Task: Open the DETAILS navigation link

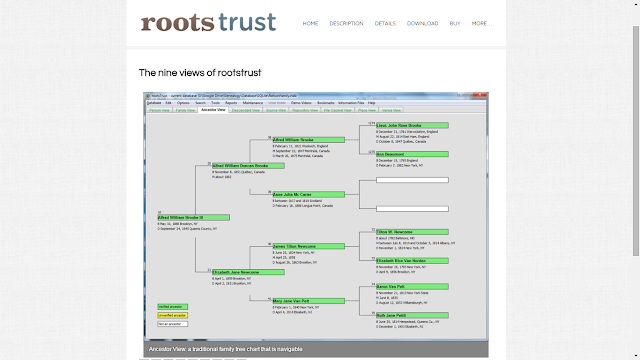Action: click(x=385, y=24)
